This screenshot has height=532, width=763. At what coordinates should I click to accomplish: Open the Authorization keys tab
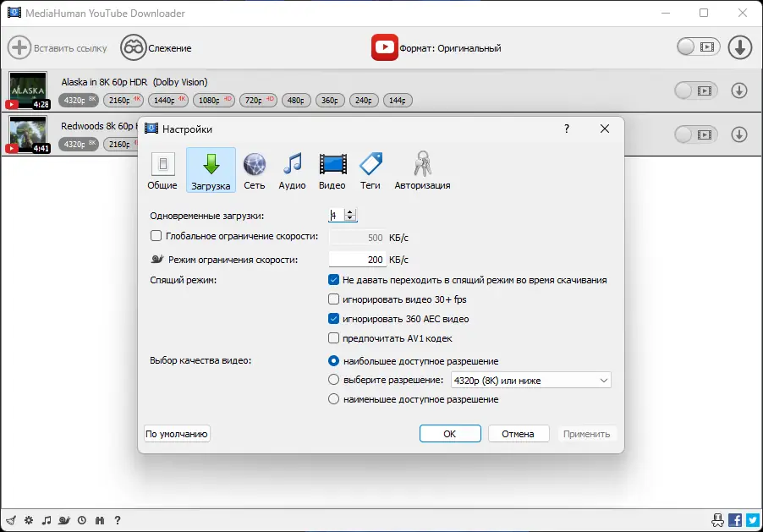click(x=422, y=170)
